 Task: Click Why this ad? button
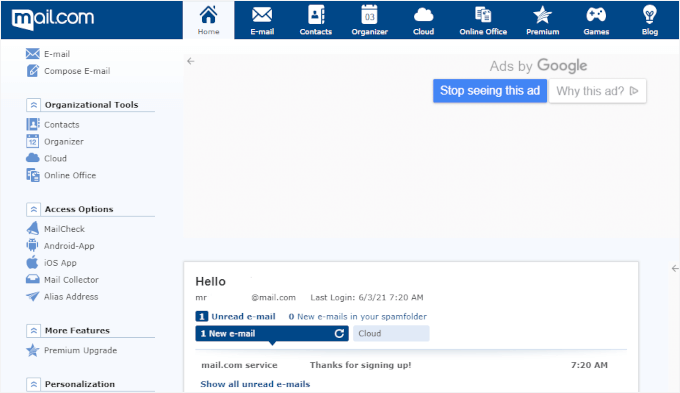pyautogui.click(x=597, y=91)
